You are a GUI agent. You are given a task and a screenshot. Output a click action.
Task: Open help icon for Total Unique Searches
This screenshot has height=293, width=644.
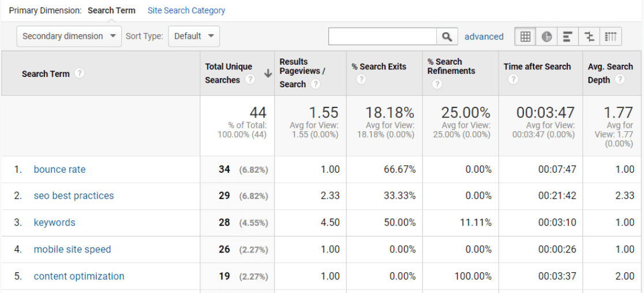tap(249, 80)
